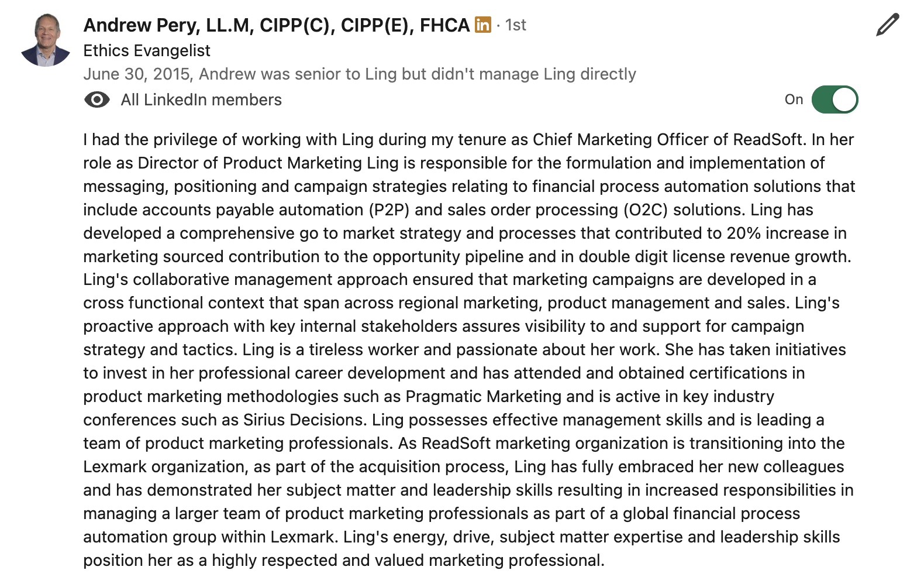Click the "1st" connection degree label

tap(516, 25)
